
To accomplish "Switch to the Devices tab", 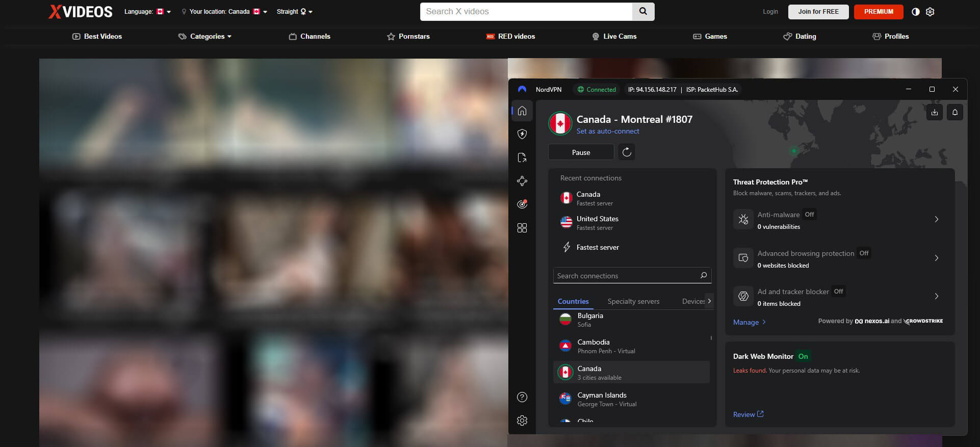I will coord(693,301).
